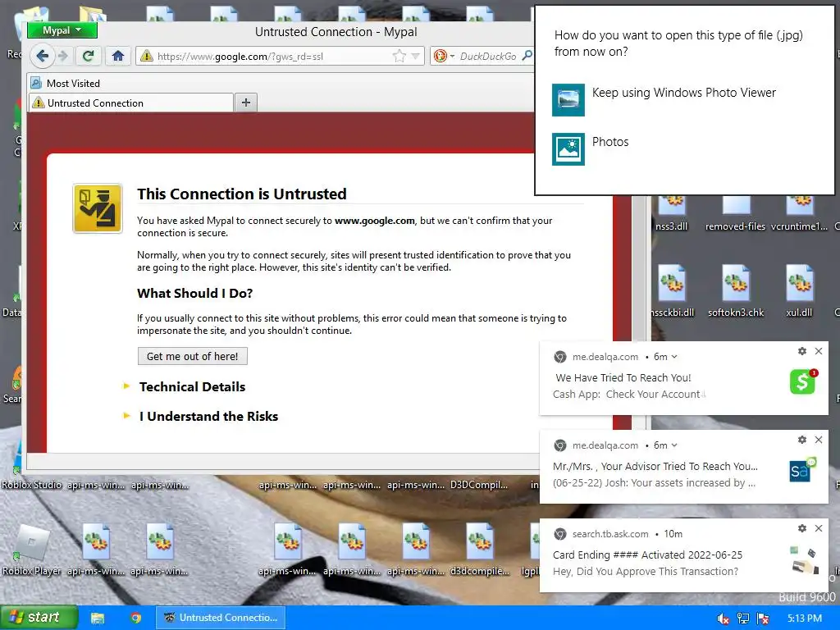Expand the Technical Details section

tap(192, 387)
